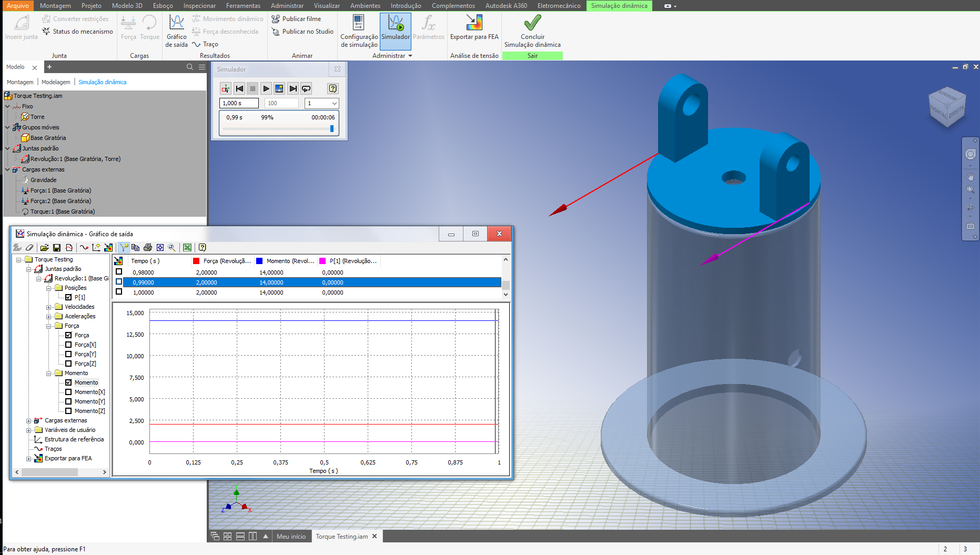Open the Gráfico de saída tool
Image resolution: width=980 pixels, height=555 pixels.
point(176,29)
